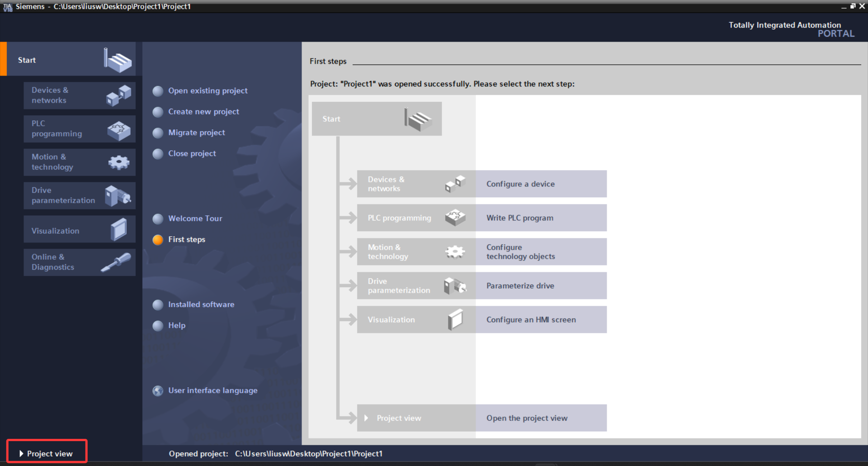Click globe icon for interface language

pyautogui.click(x=158, y=391)
